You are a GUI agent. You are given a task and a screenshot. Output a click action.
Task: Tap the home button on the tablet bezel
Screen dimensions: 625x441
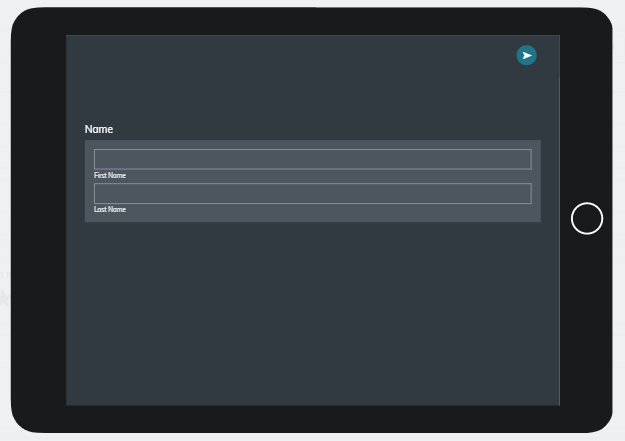(x=587, y=218)
